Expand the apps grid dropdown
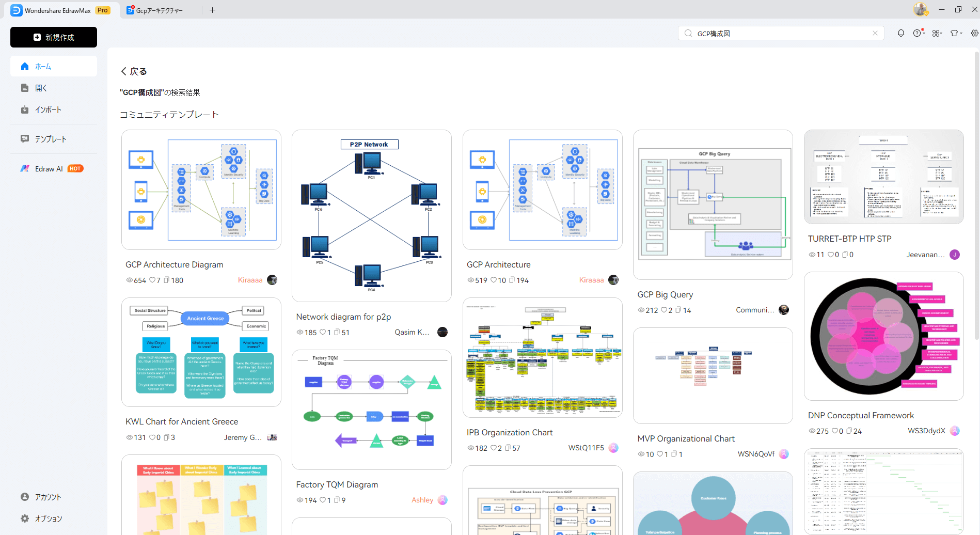 click(x=937, y=33)
